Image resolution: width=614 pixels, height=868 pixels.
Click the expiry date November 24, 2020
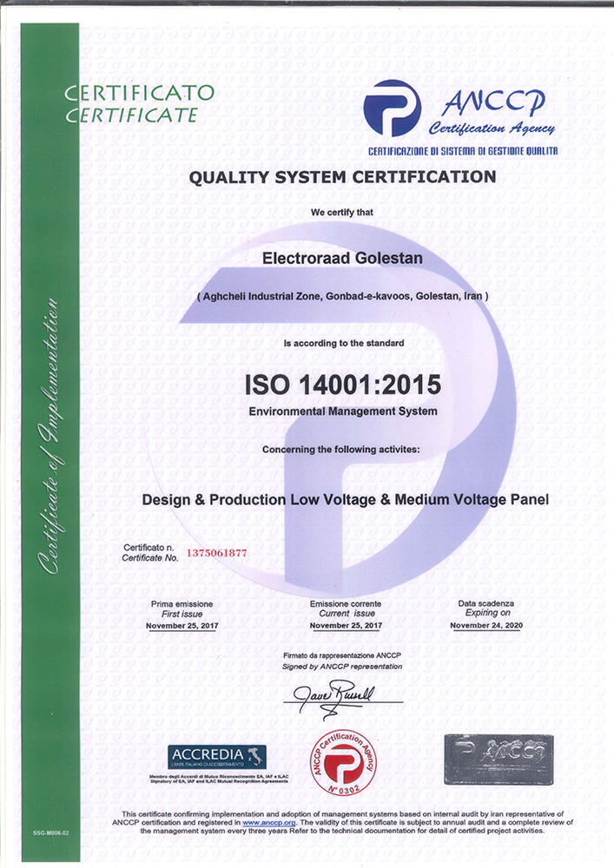(x=486, y=625)
